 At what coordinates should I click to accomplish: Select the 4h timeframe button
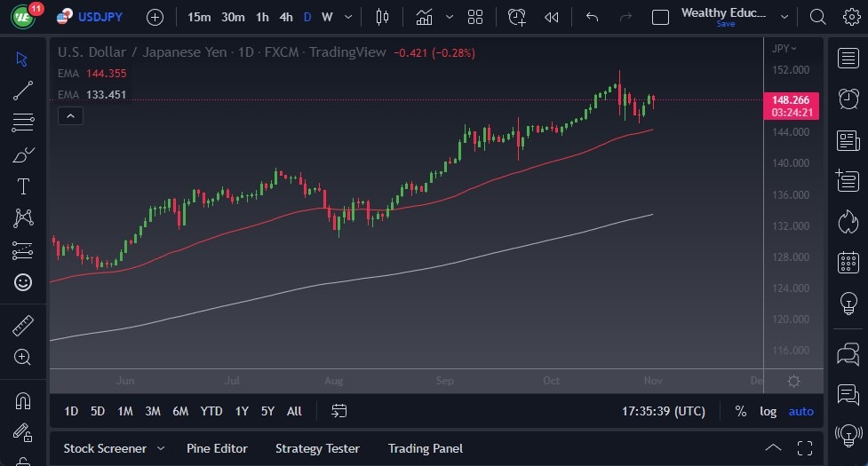pyautogui.click(x=285, y=17)
